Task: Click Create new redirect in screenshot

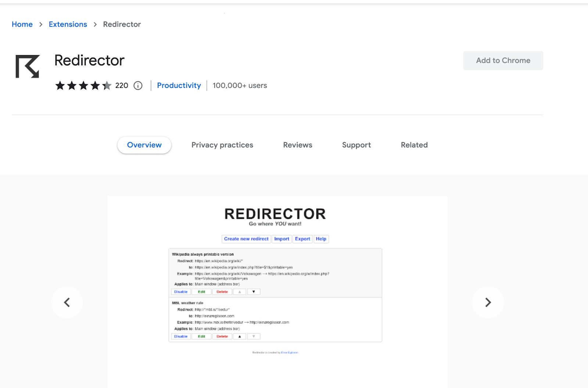Action: tap(246, 239)
